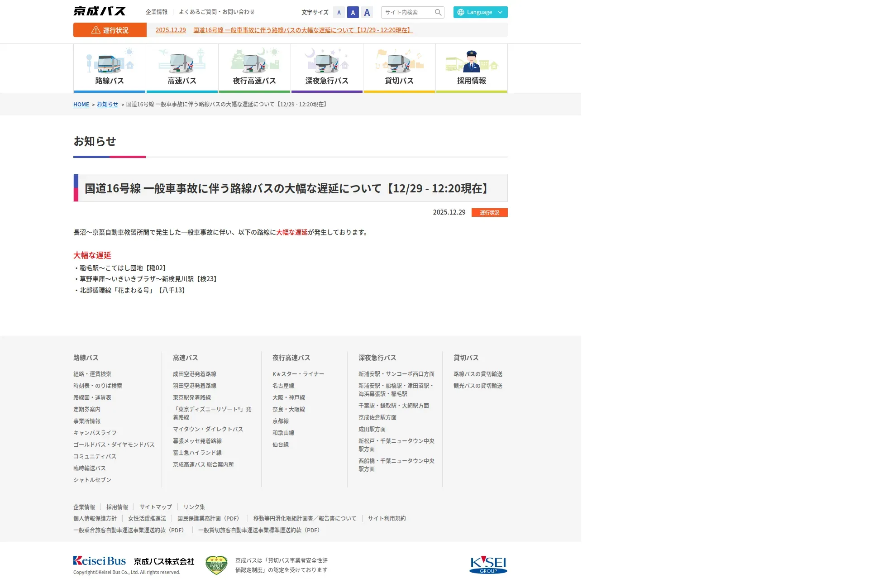Image resolution: width=869 pixels, height=588 pixels.
Task: Open よくあるご質問・お問い合わせ header link
Action: point(216,12)
